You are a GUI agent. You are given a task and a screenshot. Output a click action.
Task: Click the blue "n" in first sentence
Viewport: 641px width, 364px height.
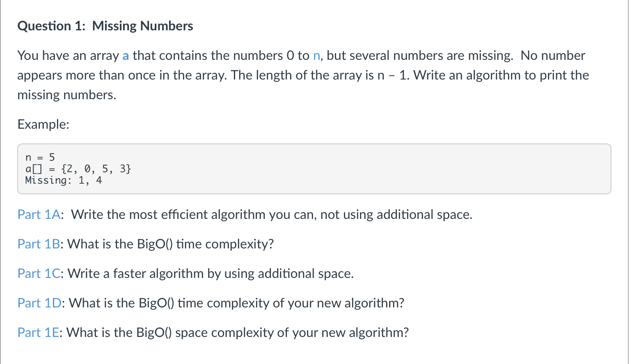[316, 56]
